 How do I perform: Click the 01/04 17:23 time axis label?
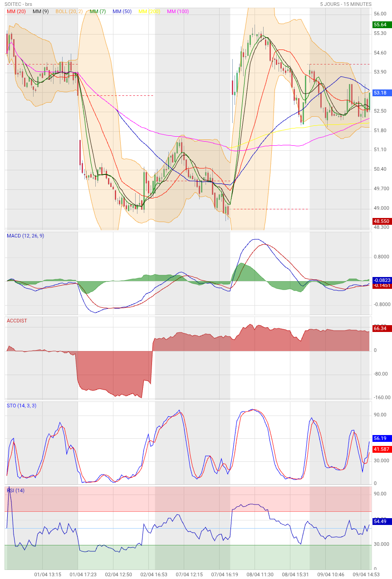coord(83,575)
